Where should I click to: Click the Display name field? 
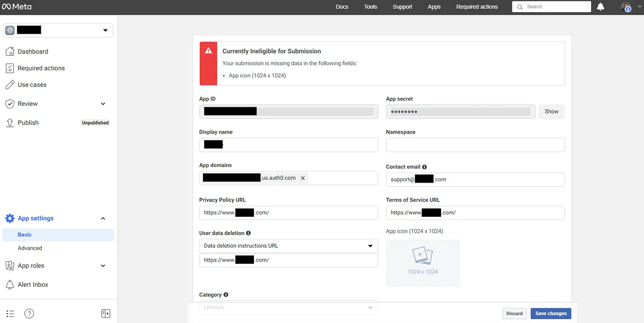tap(288, 145)
